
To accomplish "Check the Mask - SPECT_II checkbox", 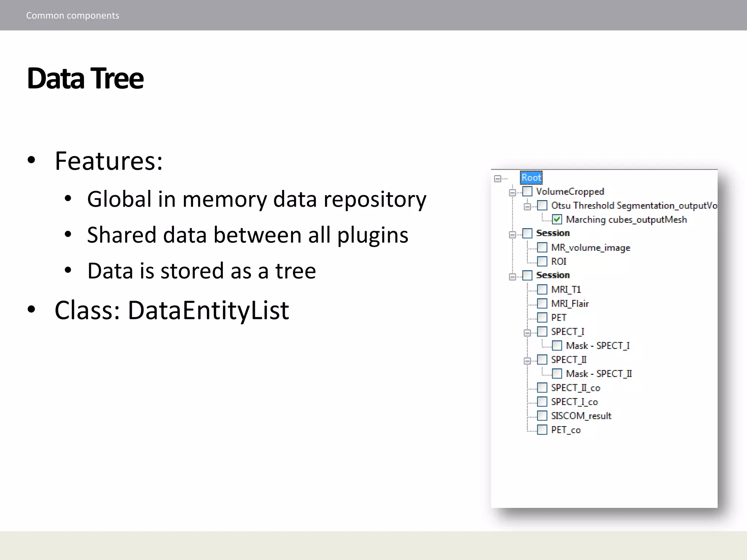I will 557,374.
